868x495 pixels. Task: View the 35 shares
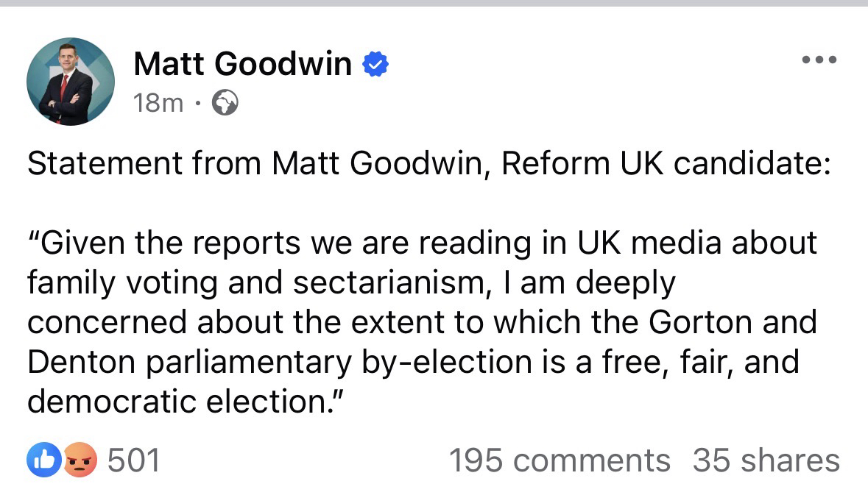pos(766,460)
